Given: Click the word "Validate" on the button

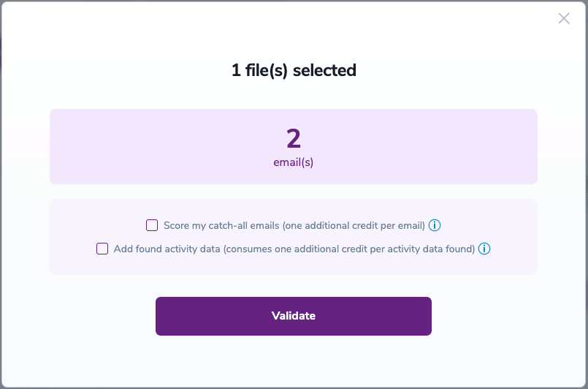Looking at the screenshot, I should tap(294, 316).
